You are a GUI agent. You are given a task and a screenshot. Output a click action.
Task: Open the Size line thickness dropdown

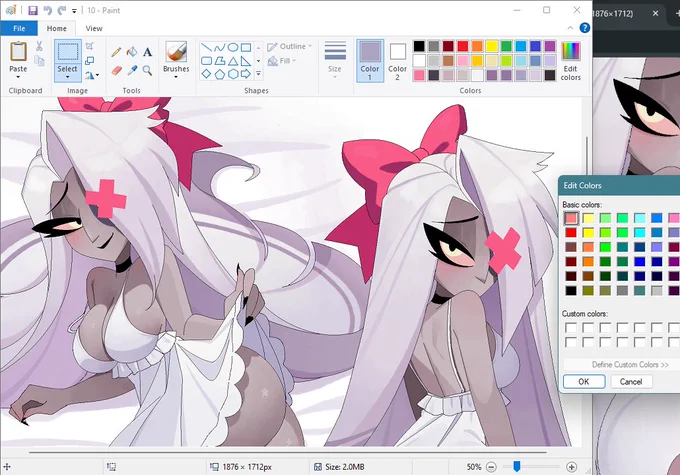pos(335,60)
